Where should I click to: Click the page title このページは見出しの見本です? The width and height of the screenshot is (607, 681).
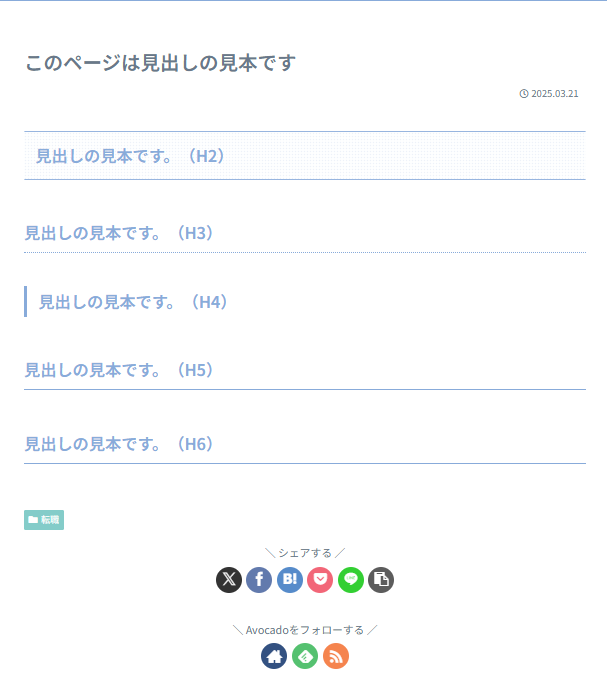pos(161,63)
